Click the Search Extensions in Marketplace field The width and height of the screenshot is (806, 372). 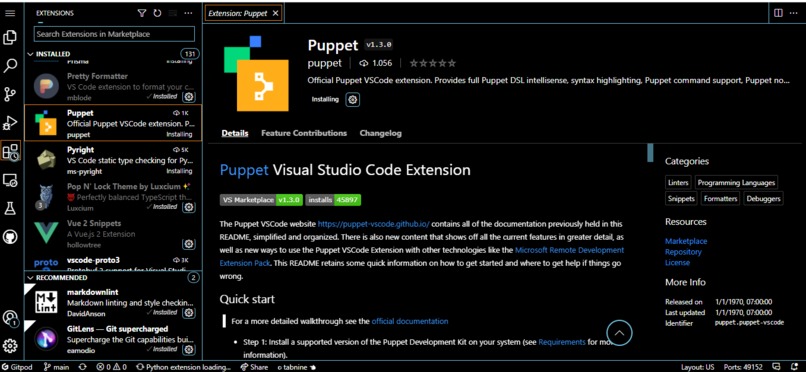pyautogui.click(x=114, y=34)
